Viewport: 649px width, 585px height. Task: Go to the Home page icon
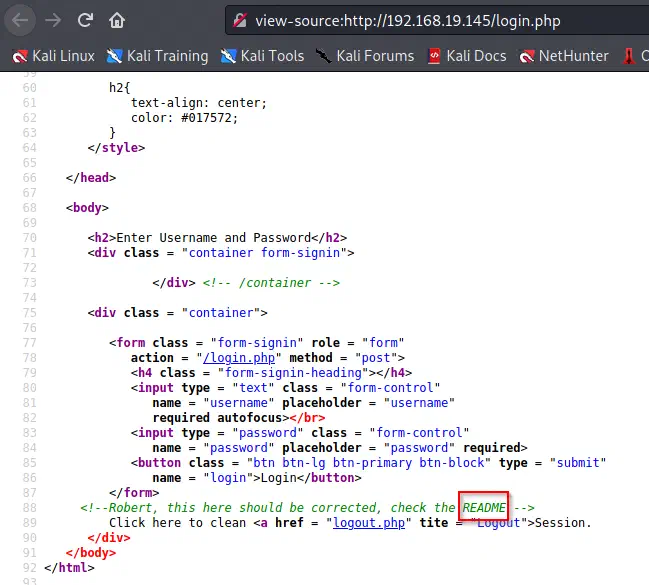pyautogui.click(x=117, y=20)
